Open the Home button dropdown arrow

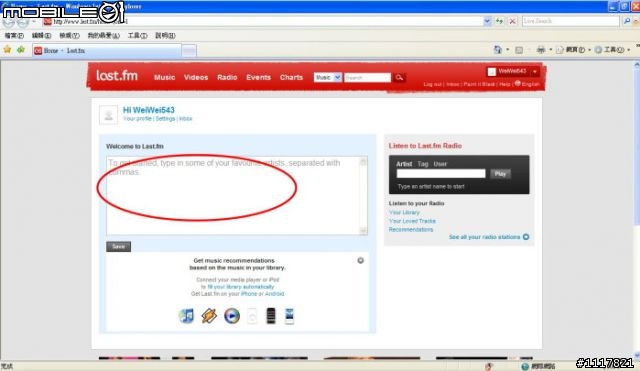[x=508, y=50]
